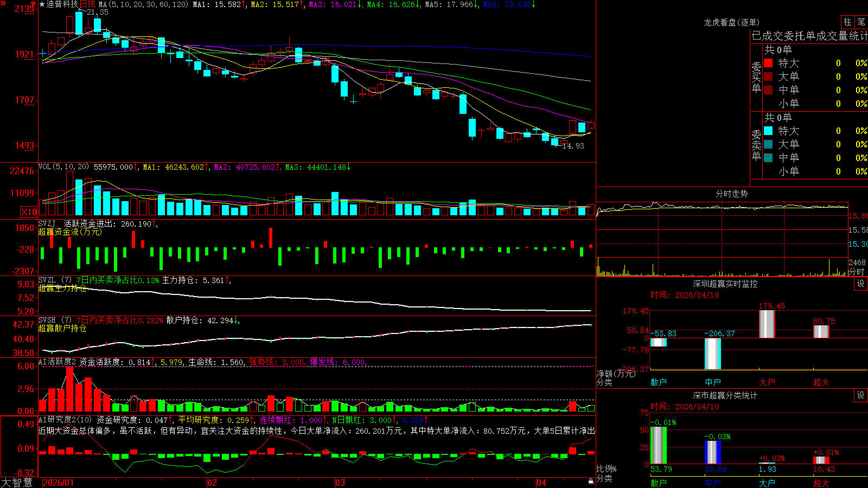Click the 大户 label in 深圳超赢实时监控
Image resolution: width=868 pixels, height=488 pixels.
click(x=767, y=382)
